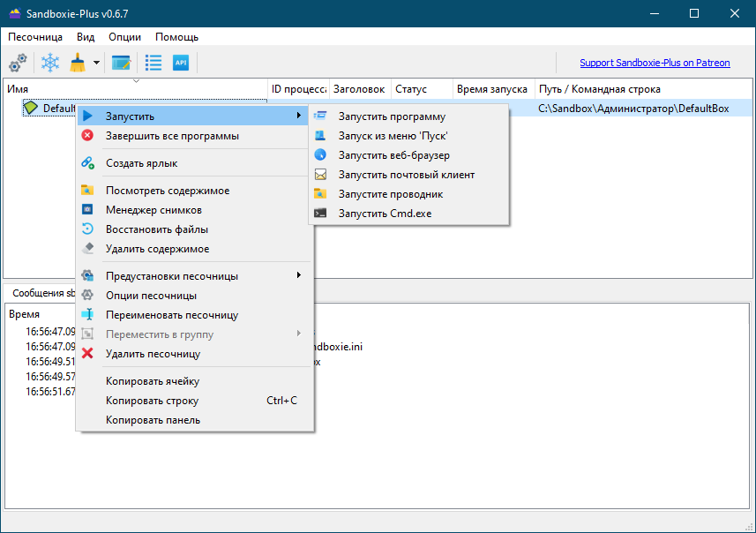Click the Время column header in messages
The height and width of the screenshot is (533, 756).
click(x=24, y=314)
